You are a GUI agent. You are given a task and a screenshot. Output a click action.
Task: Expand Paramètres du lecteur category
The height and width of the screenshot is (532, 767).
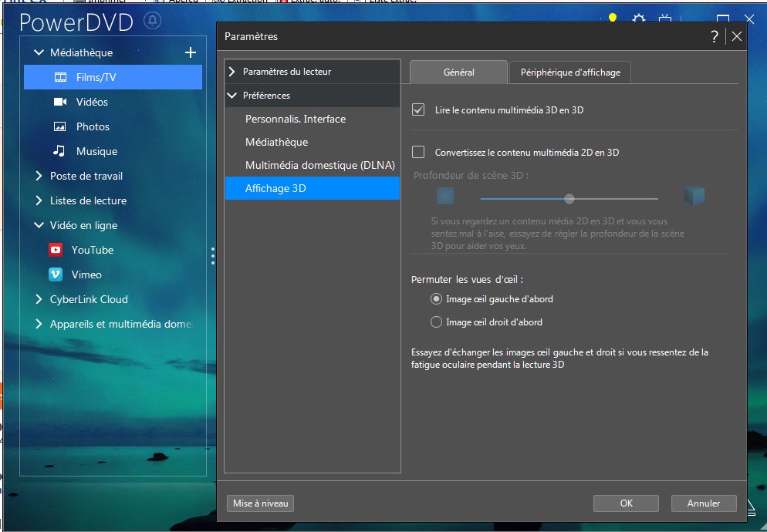231,72
